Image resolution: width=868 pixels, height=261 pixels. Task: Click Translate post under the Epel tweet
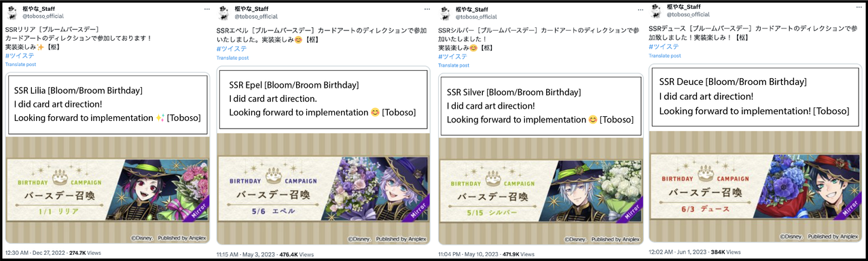tap(232, 58)
